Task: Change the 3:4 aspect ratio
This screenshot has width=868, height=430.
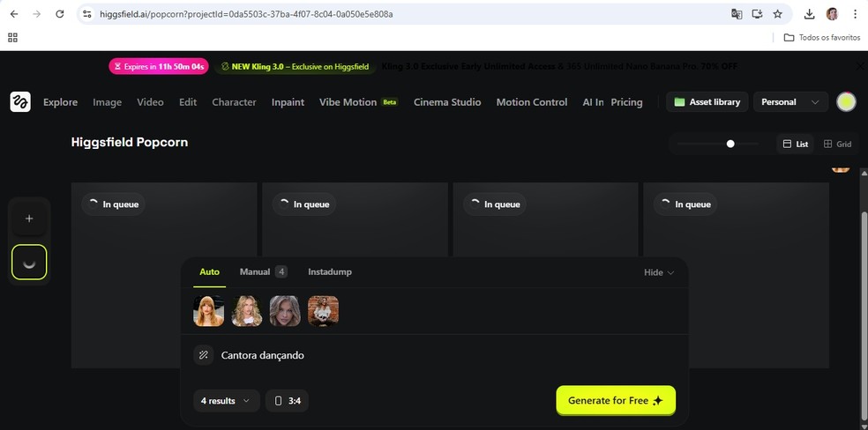Action: point(287,401)
